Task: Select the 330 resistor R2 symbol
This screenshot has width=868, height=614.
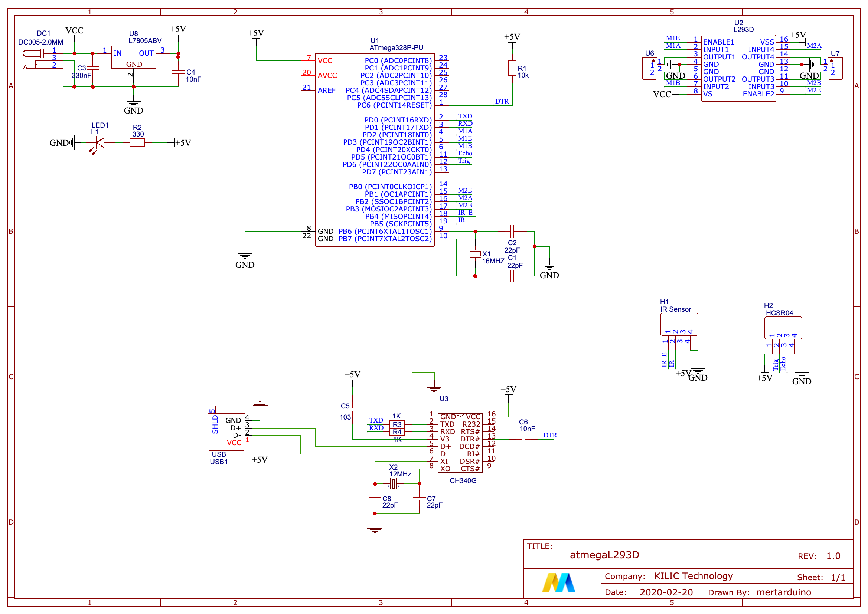Action: click(x=137, y=143)
